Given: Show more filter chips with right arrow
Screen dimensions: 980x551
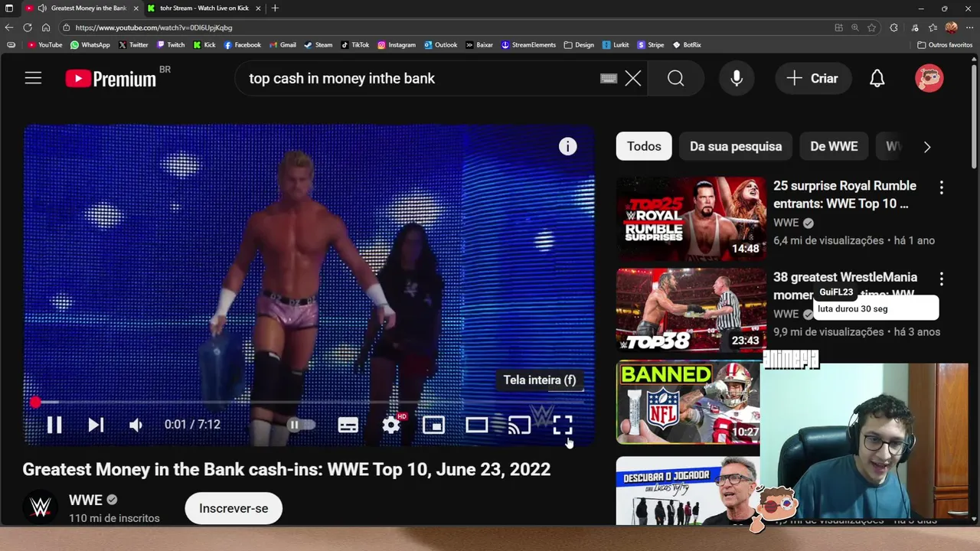Looking at the screenshot, I should coord(927,146).
